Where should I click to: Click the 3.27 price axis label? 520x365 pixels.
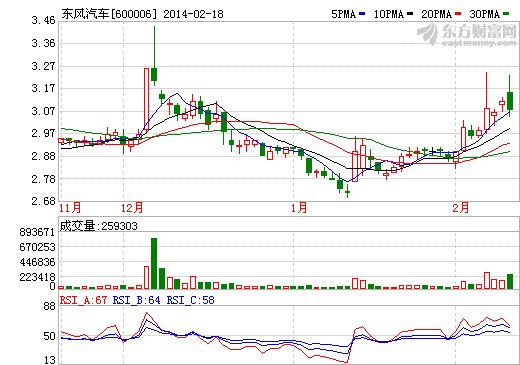click(x=43, y=66)
